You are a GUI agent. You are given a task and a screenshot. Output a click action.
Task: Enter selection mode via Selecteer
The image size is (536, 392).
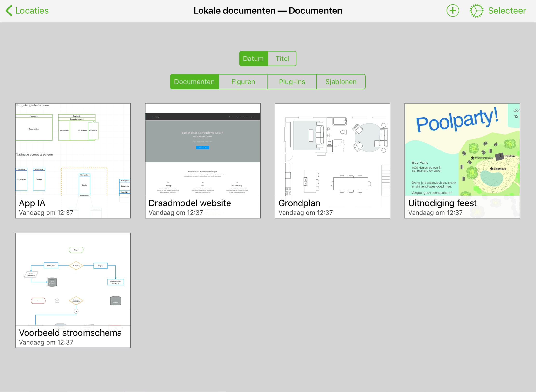(x=507, y=11)
